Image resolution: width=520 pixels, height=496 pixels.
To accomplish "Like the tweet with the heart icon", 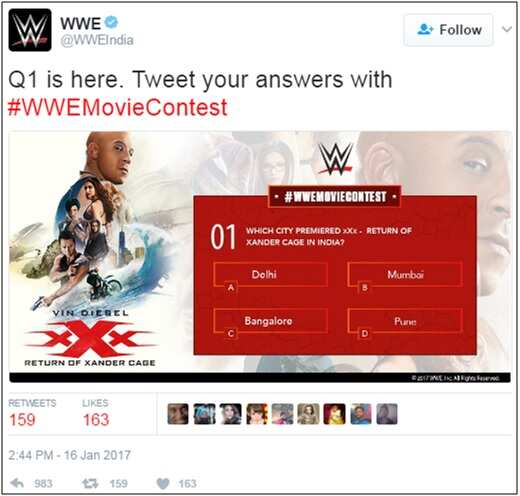I will [x=163, y=484].
